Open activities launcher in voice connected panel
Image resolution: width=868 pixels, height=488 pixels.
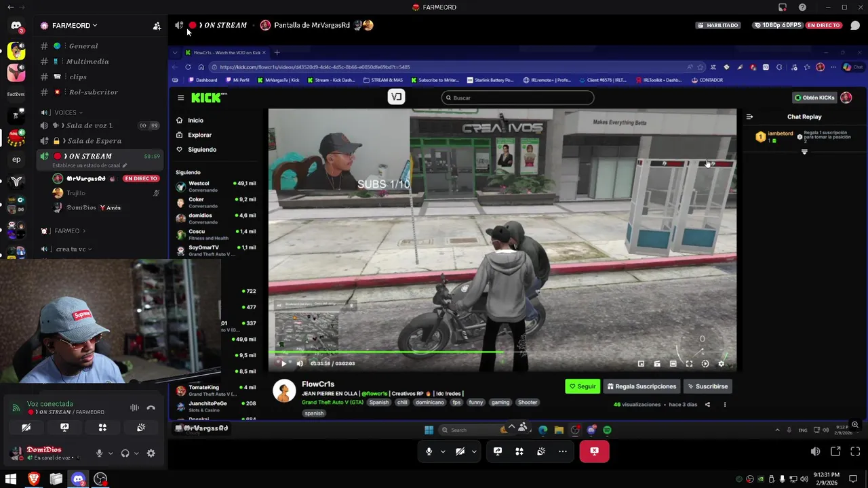[102, 428]
